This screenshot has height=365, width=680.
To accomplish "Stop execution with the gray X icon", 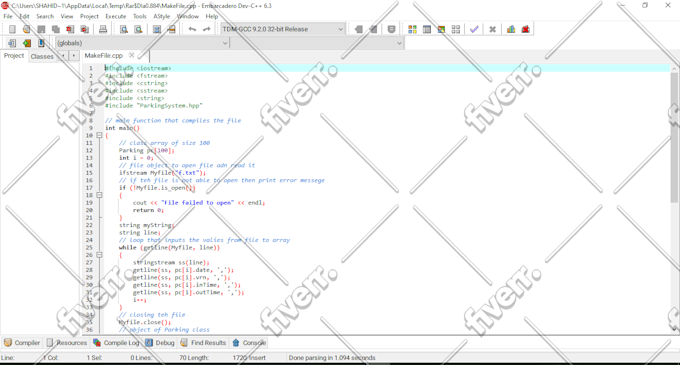I will tap(492, 29).
